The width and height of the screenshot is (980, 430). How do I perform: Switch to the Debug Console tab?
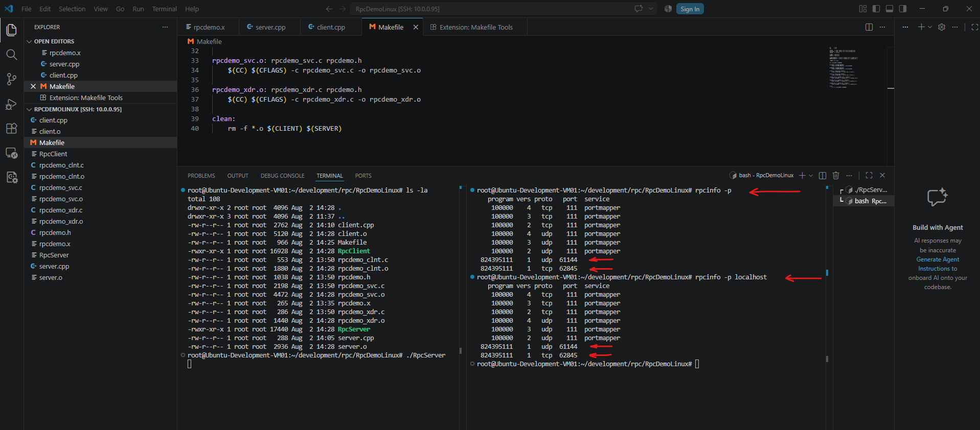tap(282, 176)
